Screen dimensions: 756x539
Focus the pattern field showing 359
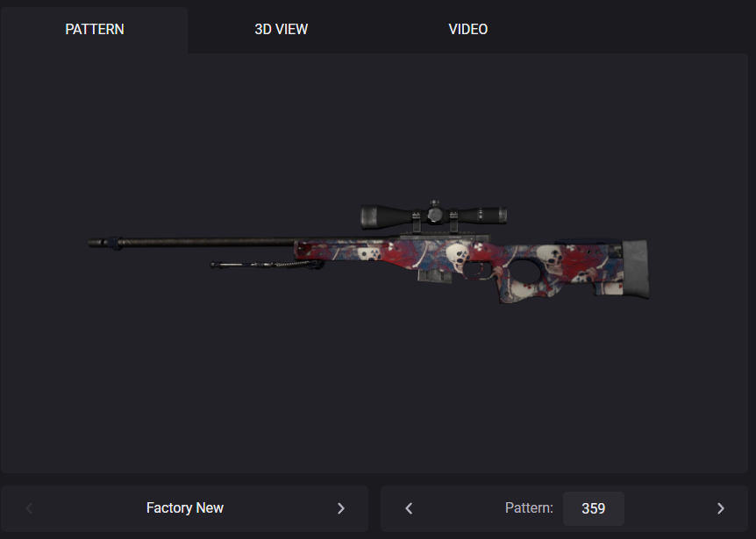click(x=593, y=508)
